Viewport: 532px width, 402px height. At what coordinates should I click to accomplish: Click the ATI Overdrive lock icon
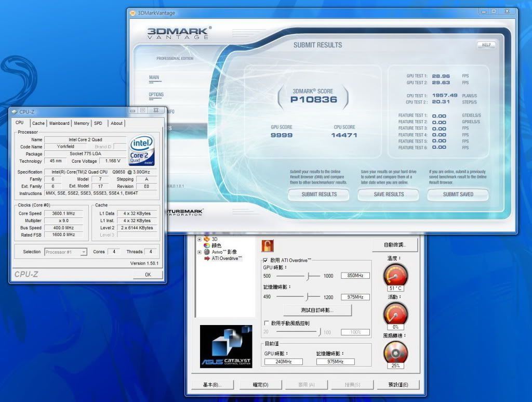[x=268, y=245]
